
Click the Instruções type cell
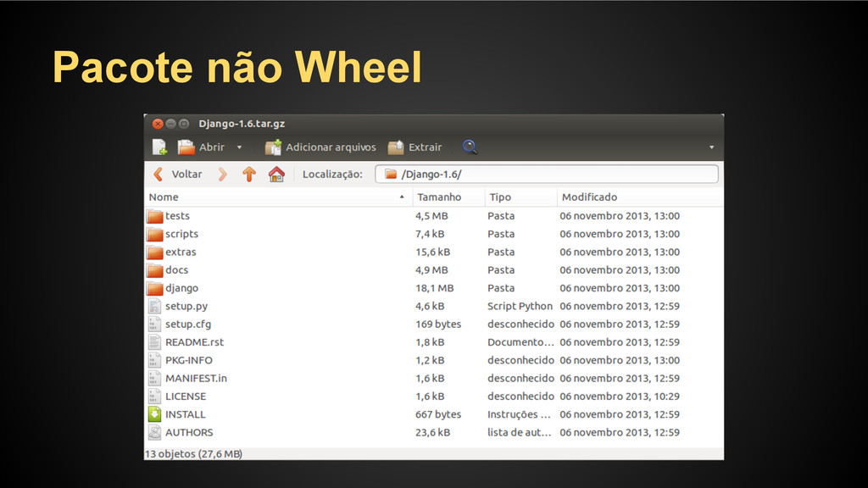click(x=519, y=414)
